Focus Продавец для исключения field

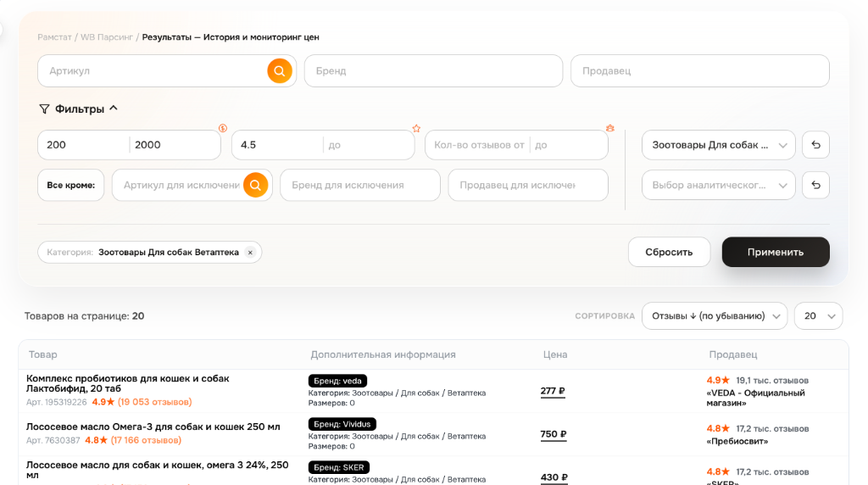pos(528,185)
